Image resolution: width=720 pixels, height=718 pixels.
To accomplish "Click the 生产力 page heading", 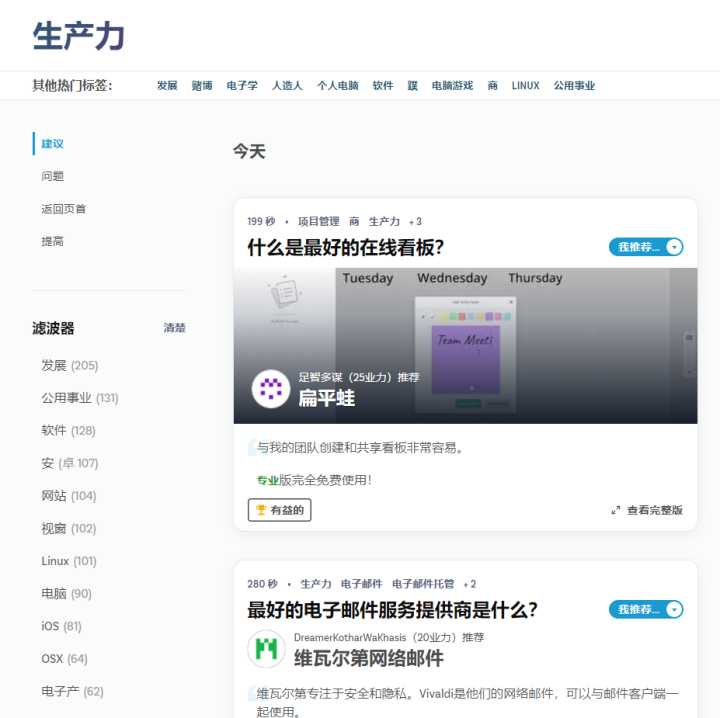I will [x=79, y=36].
